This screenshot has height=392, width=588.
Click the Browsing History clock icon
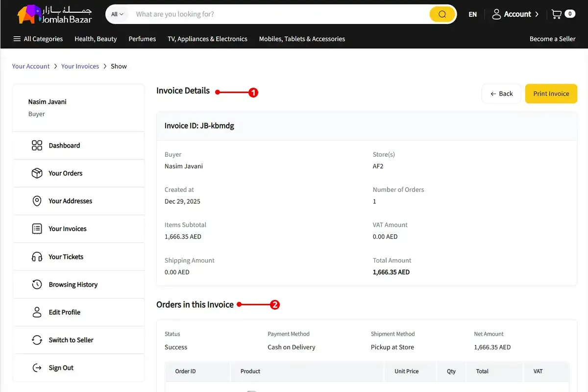click(37, 285)
